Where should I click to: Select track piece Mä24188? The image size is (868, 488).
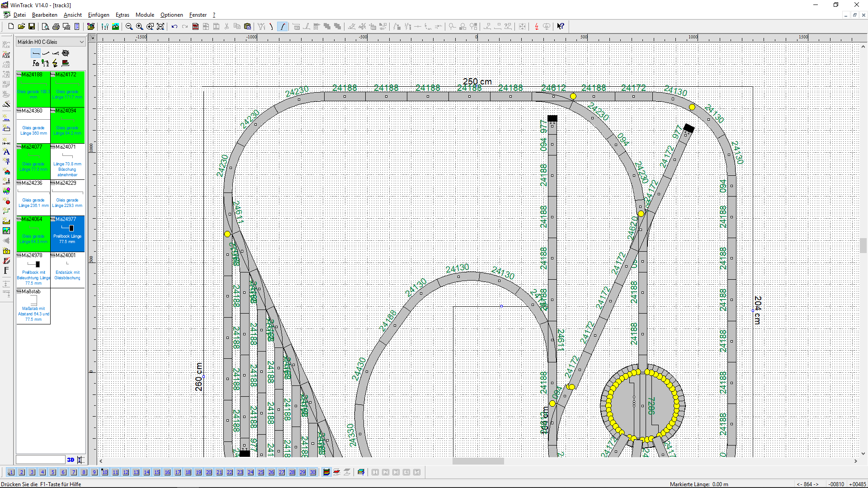pyautogui.click(x=33, y=89)
